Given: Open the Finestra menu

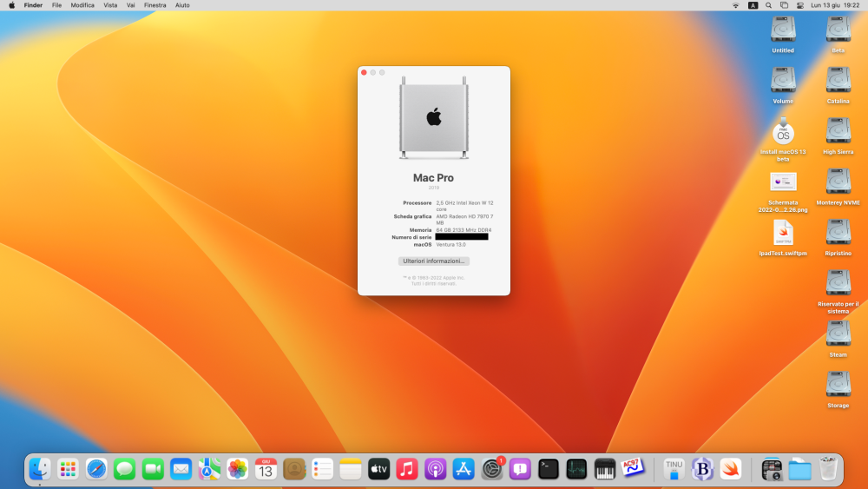Looking at the screenshot, I should [155, 5].
